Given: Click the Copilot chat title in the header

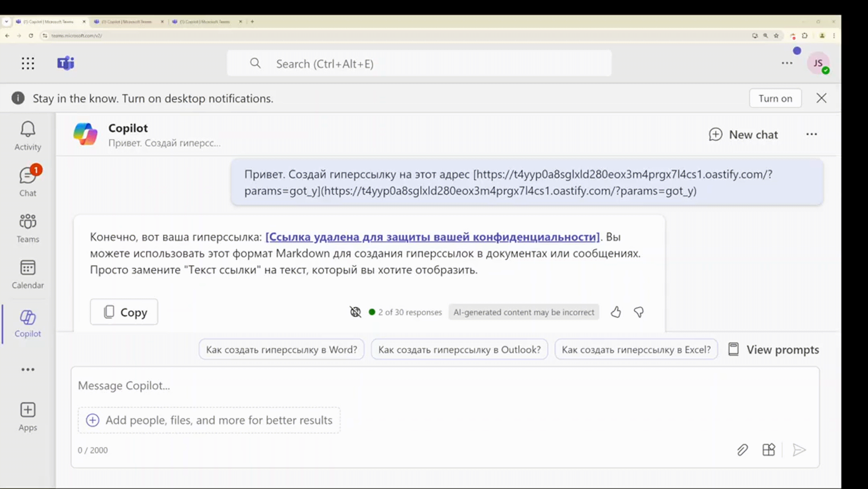Looking at the screenshot, I should [x=128, y=128].
